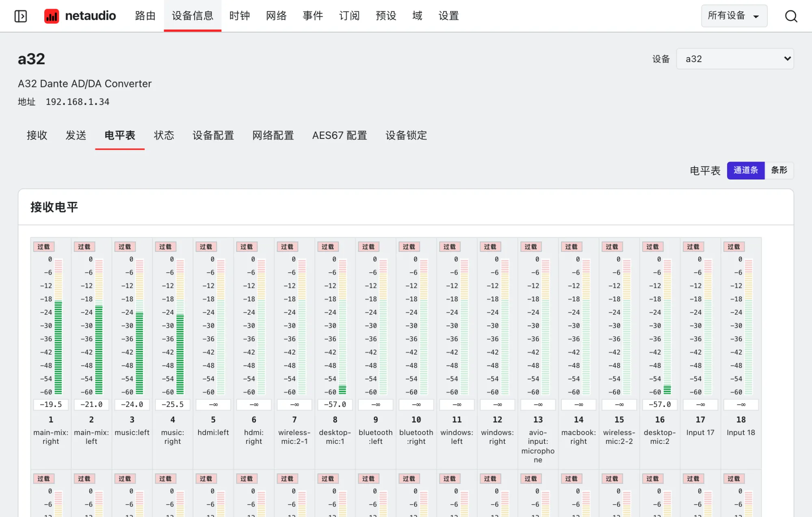Click the level meter of channel 1 main-mix:right

pyautogui.click(x=58, y=327)
